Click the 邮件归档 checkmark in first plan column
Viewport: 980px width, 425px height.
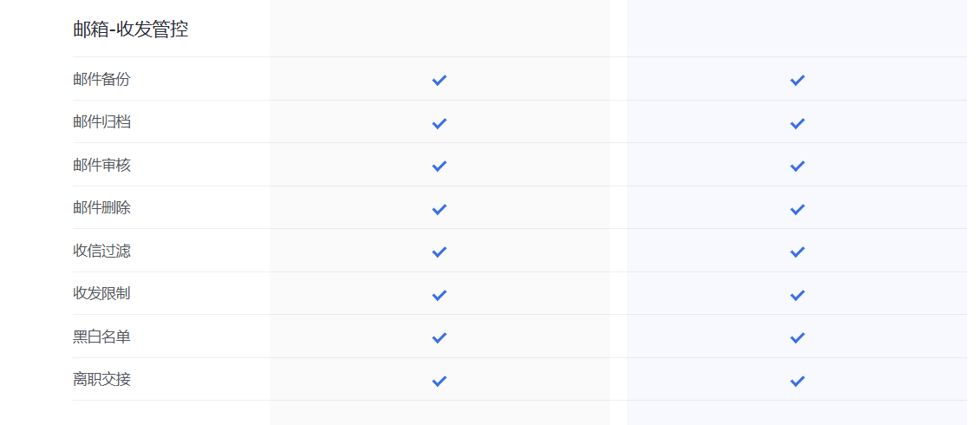439,123
